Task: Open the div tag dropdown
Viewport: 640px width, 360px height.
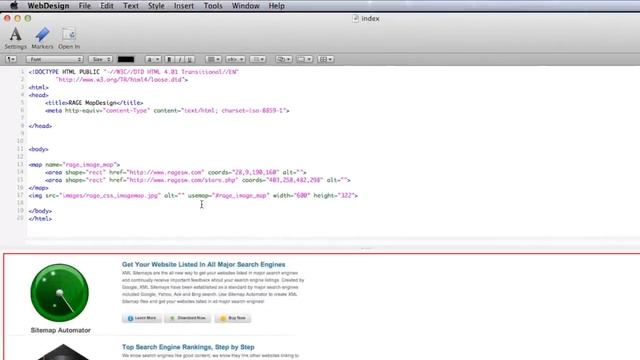Action: [235, 60]
